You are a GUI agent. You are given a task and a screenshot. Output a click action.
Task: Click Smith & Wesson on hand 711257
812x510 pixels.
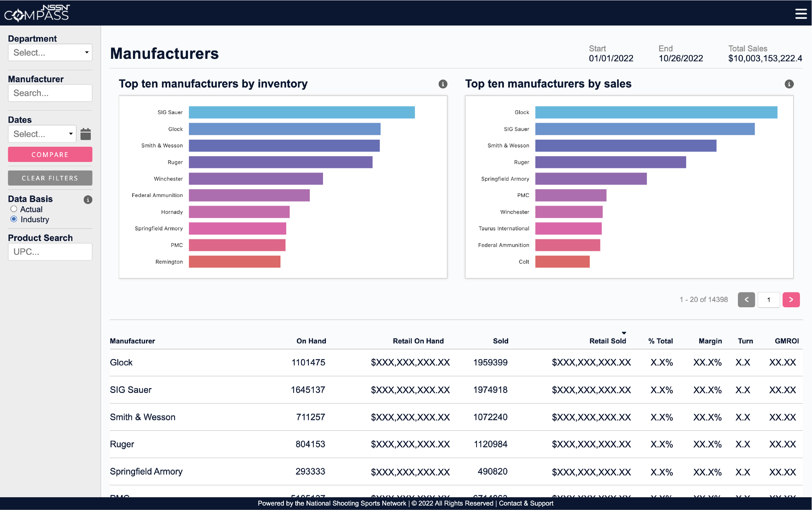pyautogui.click(x=310, y=417)
